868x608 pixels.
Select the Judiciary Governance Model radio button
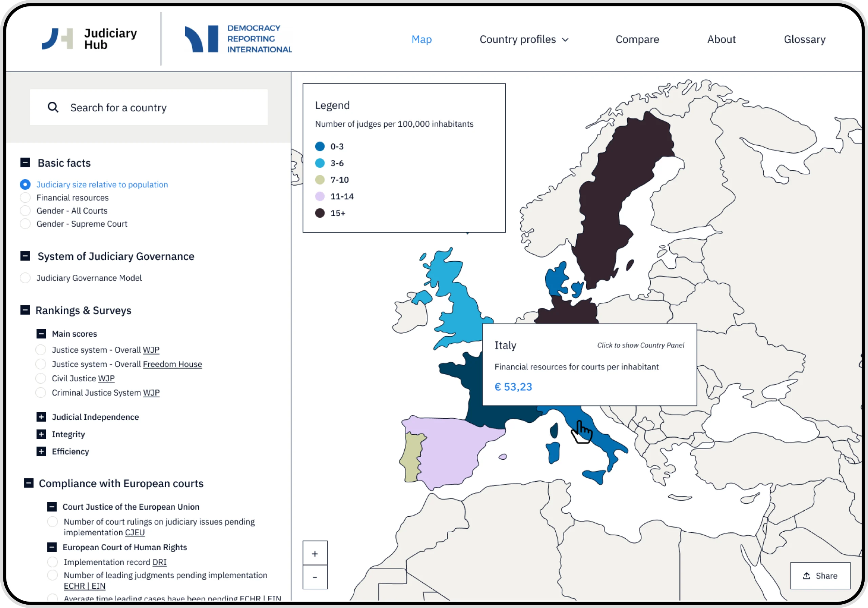point(25,278)
